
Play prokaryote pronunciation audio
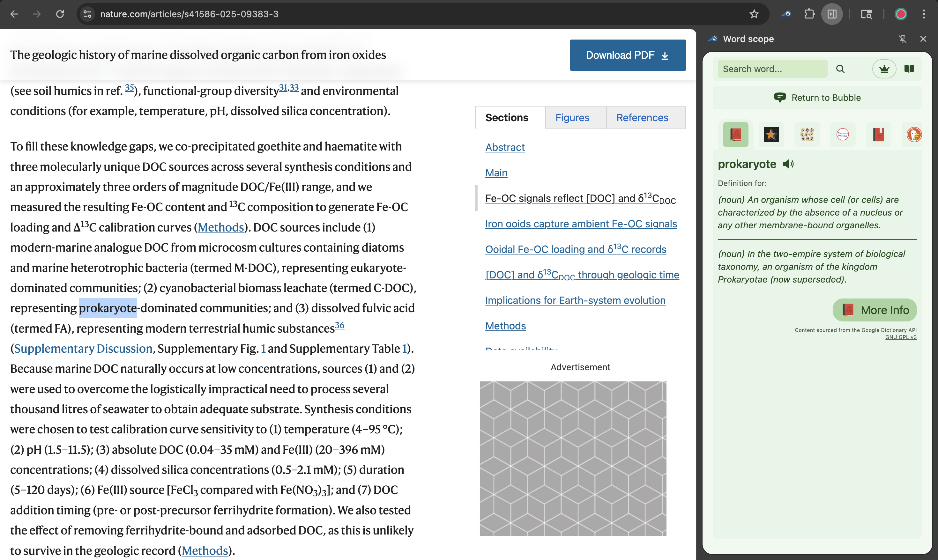(788, 164)
